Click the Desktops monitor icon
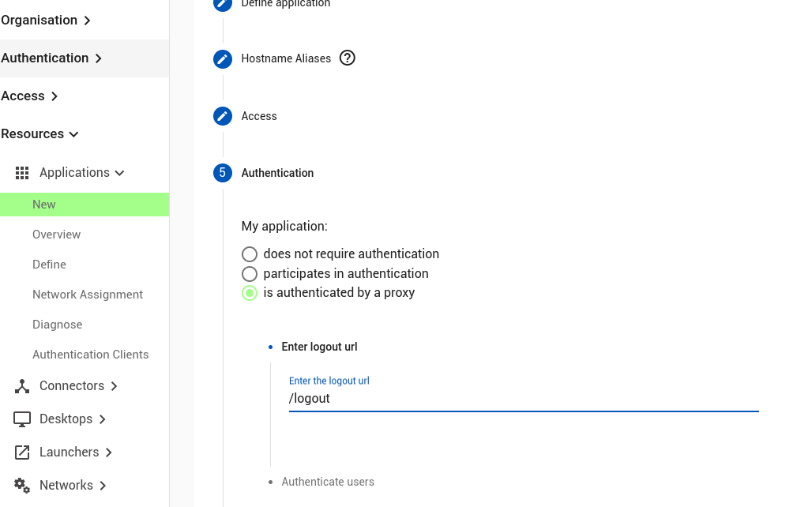The height and width of the screenshot is (507, 812). click(22, 419)
